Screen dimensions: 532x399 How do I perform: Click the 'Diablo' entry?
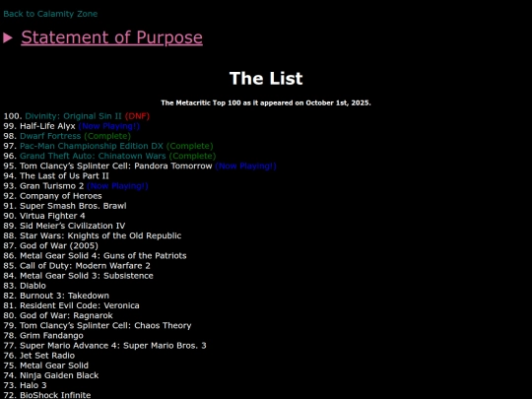(x=33, y=286)
